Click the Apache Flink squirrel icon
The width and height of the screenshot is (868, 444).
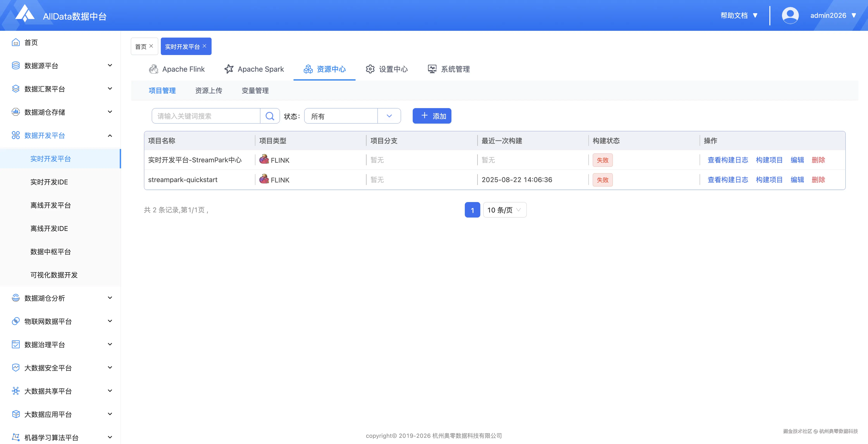[153, 69]
